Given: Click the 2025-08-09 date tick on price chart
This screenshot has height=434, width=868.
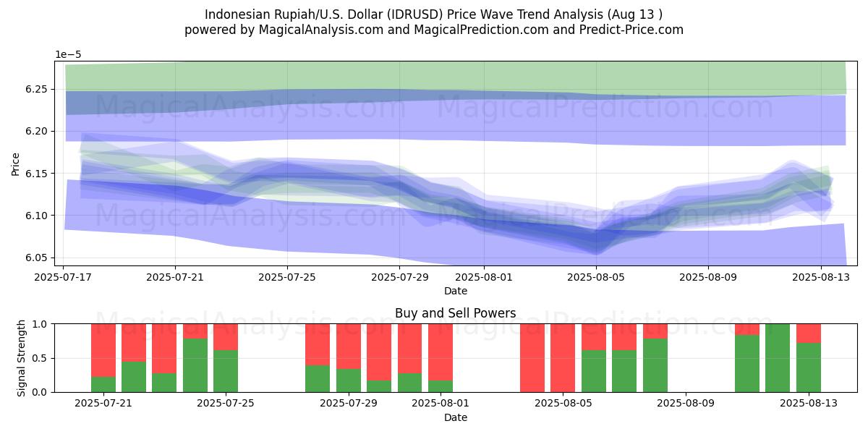Looking at the screenshot, I should tap(708, 276).
